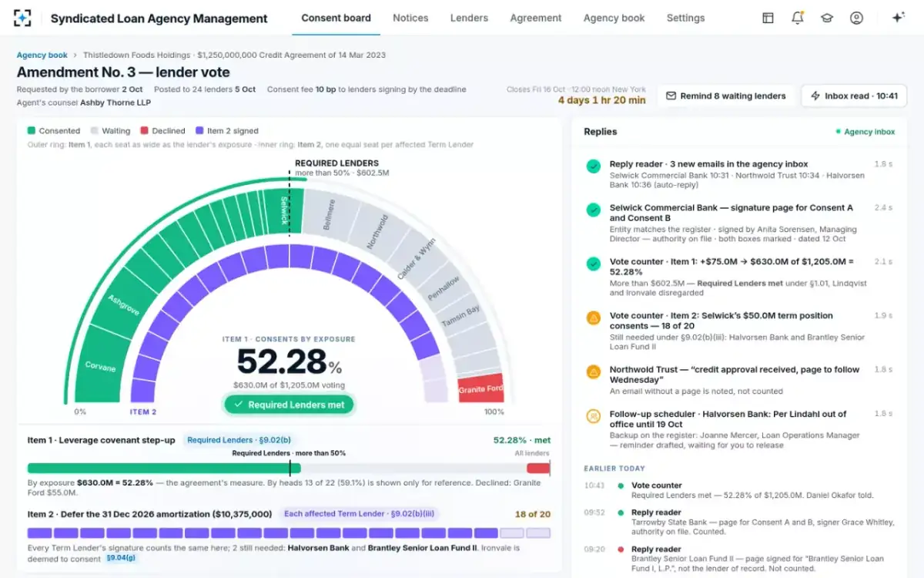Open the notifications bell

coord(798,18)
